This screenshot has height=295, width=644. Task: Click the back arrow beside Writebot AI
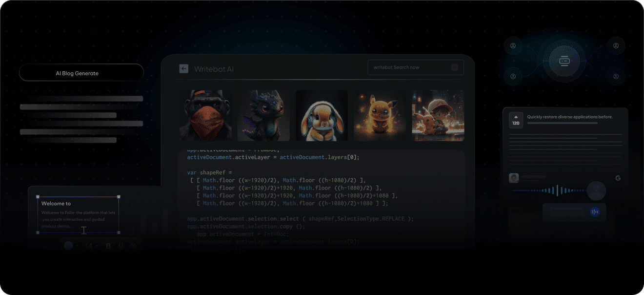[x=183, y=69]
